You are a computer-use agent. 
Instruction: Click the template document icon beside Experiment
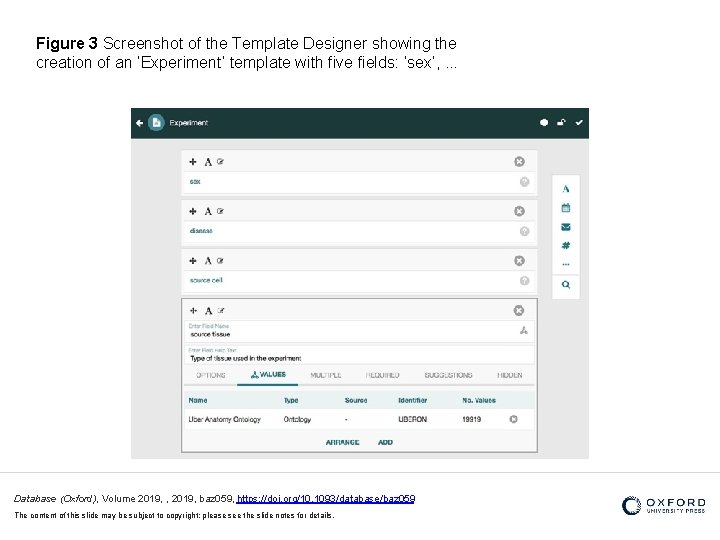click(156, 123)
